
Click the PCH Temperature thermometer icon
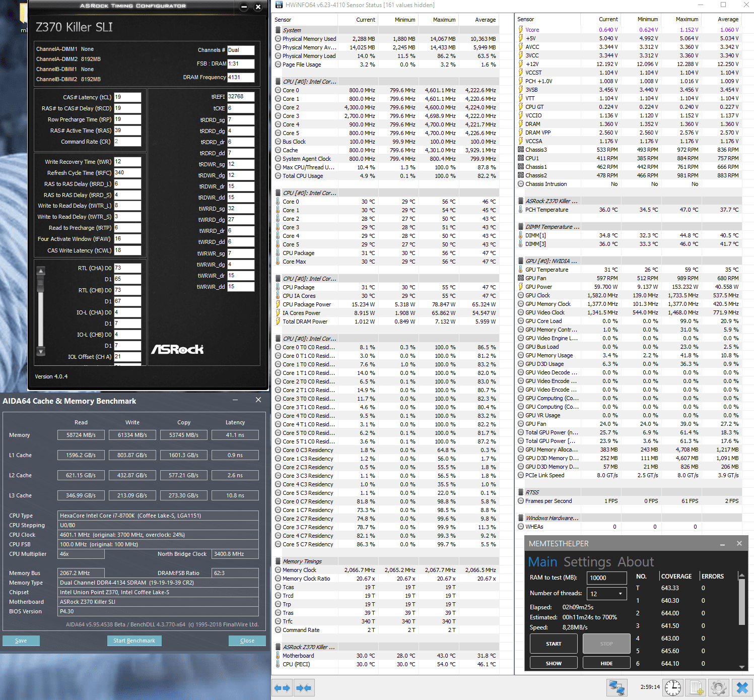tap(521, 210)
